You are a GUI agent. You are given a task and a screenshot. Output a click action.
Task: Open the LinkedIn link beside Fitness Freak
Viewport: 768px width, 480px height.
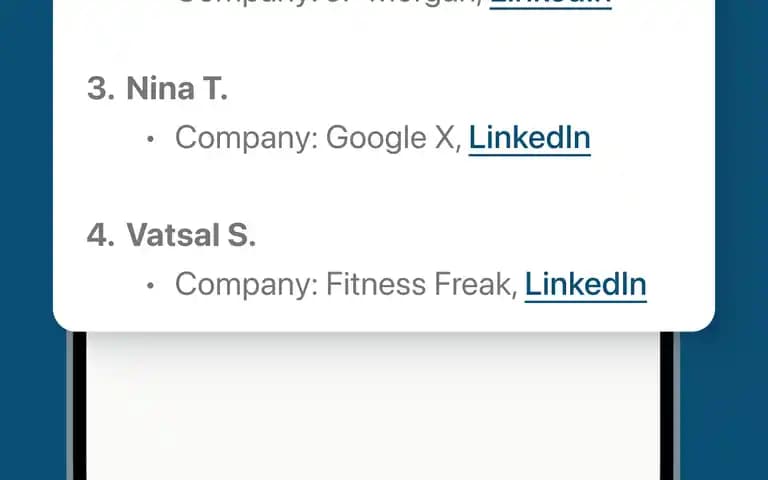pos(585,285)
